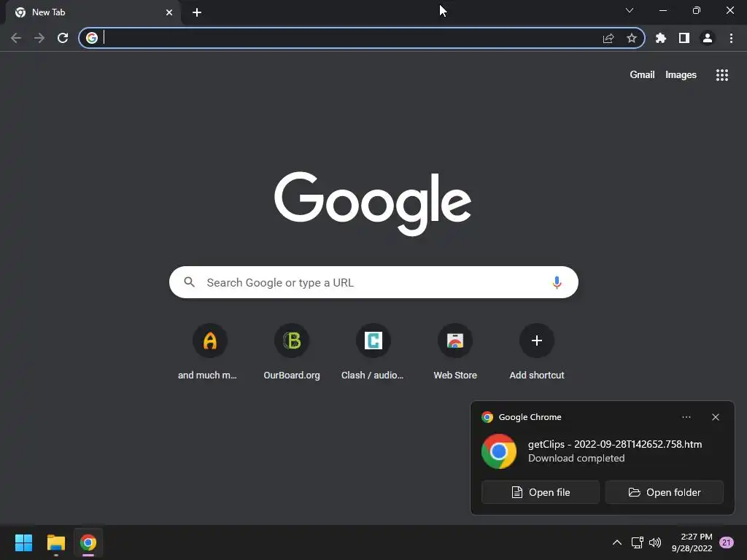Open folder of the downloaded file
747x560 pixels.
click(x=665, y=492)
